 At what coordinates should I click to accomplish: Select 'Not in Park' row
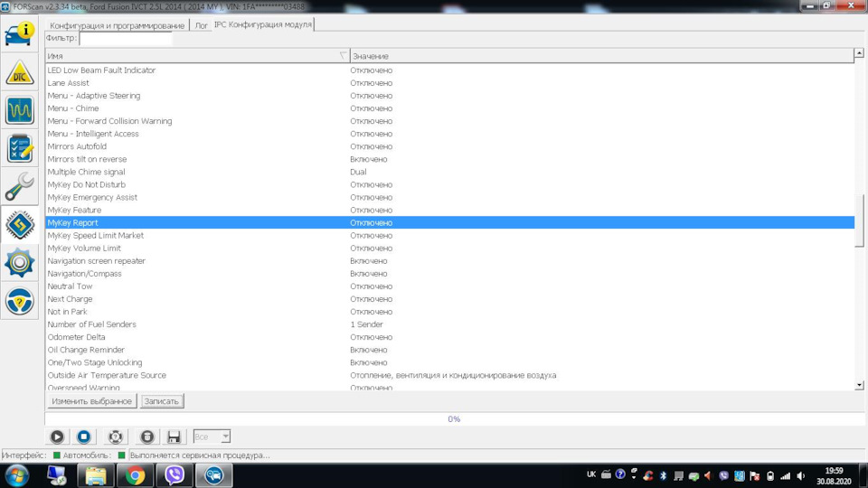point(449,312)
